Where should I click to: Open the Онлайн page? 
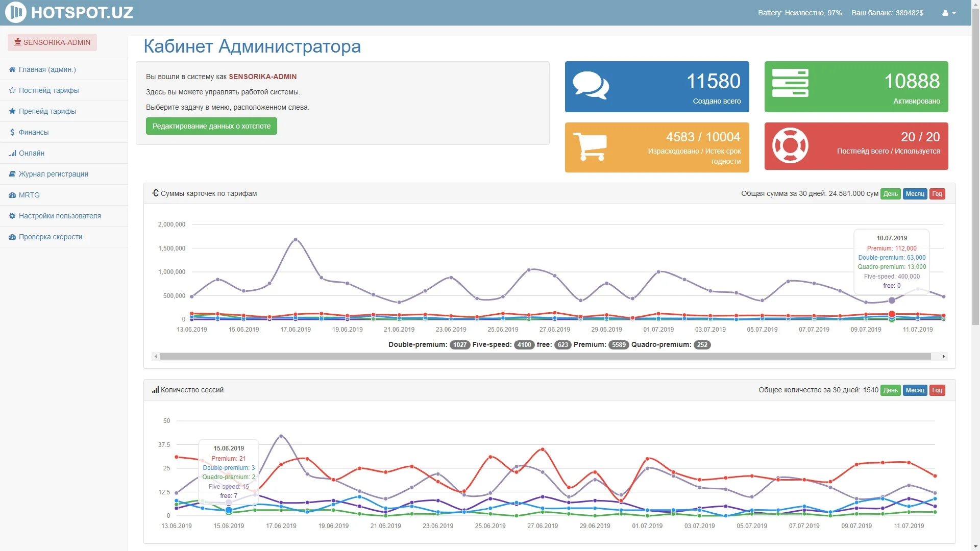pyautogui.click(x=32, y=153)
